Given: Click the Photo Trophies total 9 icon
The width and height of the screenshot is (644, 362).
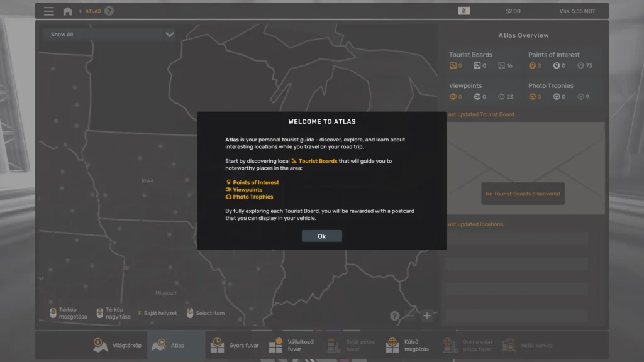Looking at the screenshot, I should pyautogui.click(x=580, y=97).
